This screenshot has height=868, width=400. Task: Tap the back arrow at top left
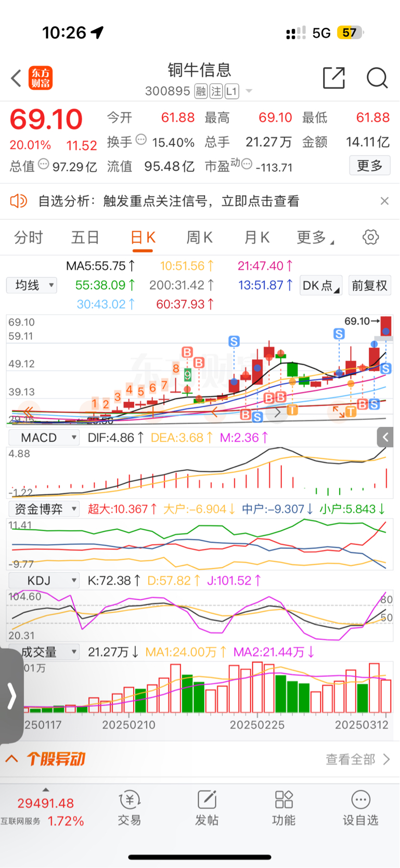tap(16, 78)
